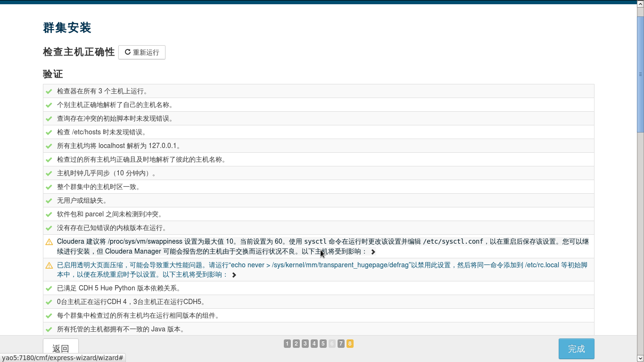Click text 0台主机正在运行CDH 4
Image resolution: width=644 pixels, height=362 pixels.
click(x=92, y=302)
